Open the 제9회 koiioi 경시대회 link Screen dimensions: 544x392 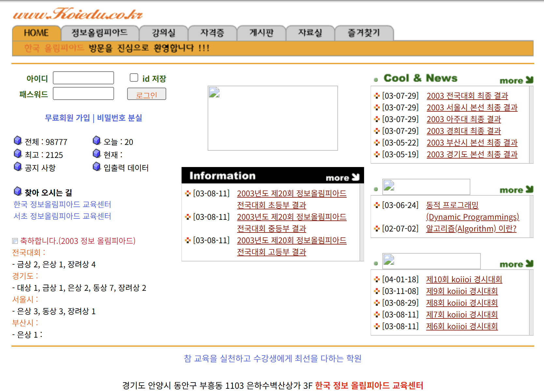[462, 291]
